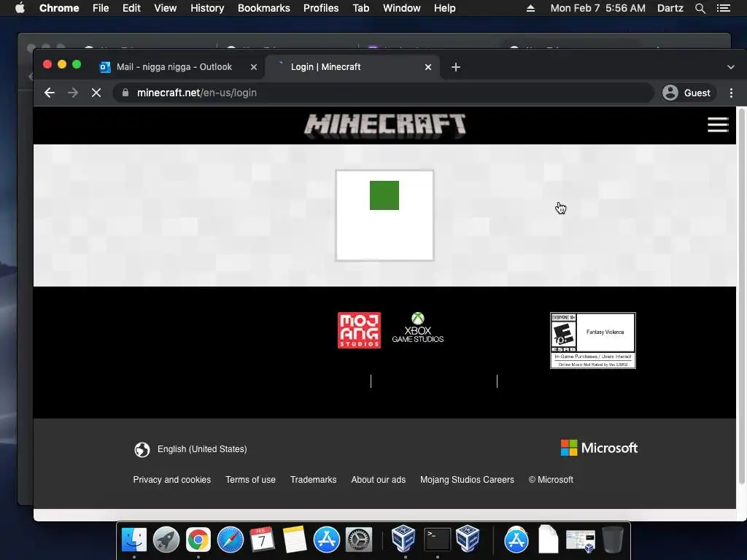
Task: View site info via the lock icon
Action: click(125, 93)
